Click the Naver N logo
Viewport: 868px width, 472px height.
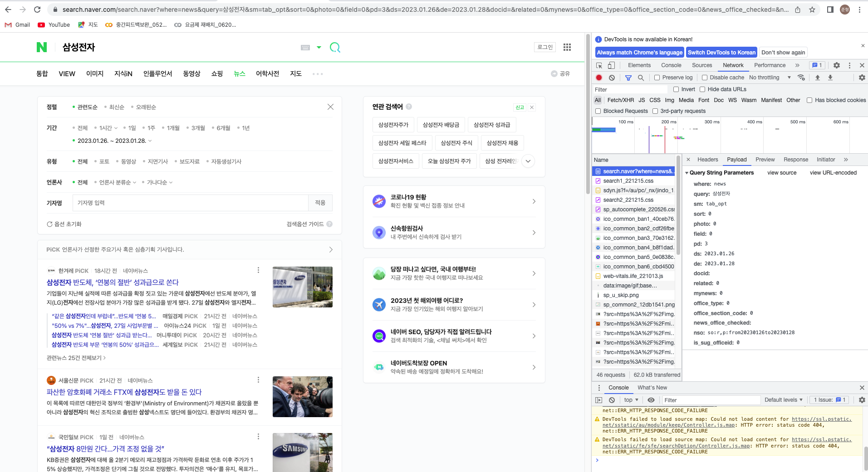point(42,47)
